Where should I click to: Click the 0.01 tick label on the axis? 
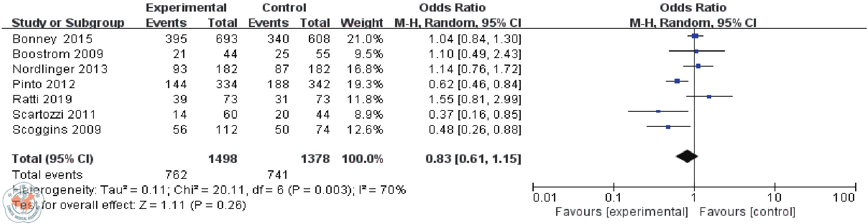544,198
